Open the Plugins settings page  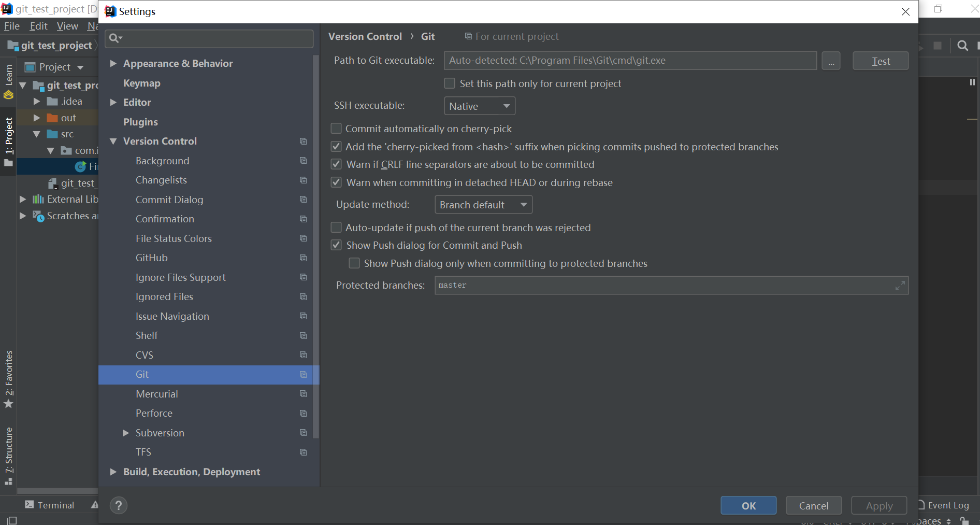[x=140, y=122]
